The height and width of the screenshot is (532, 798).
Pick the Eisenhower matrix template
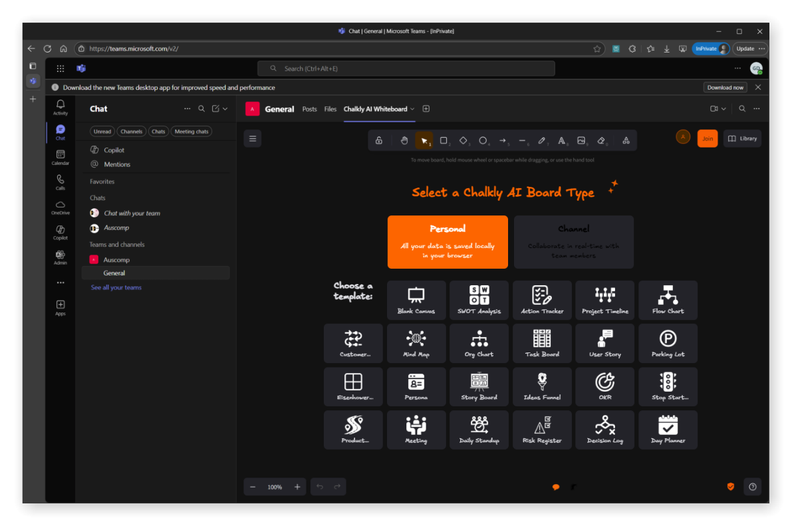(x=353, y=387)
